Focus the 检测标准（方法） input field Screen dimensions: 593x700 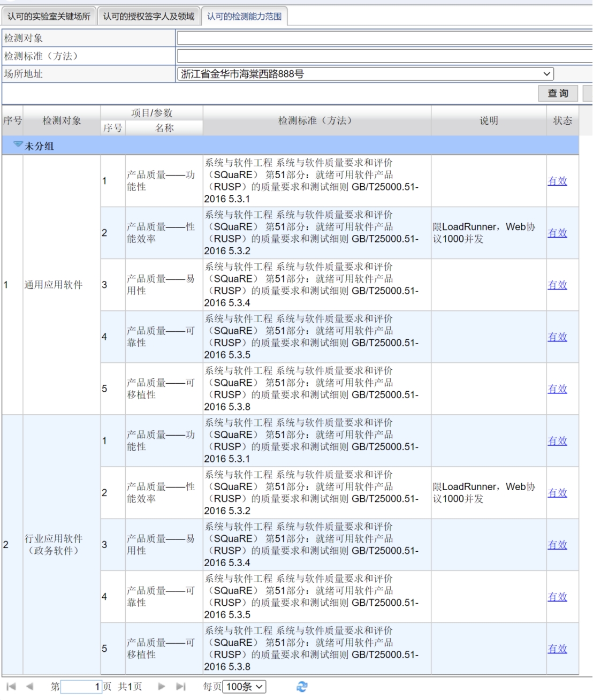point(385,56)
